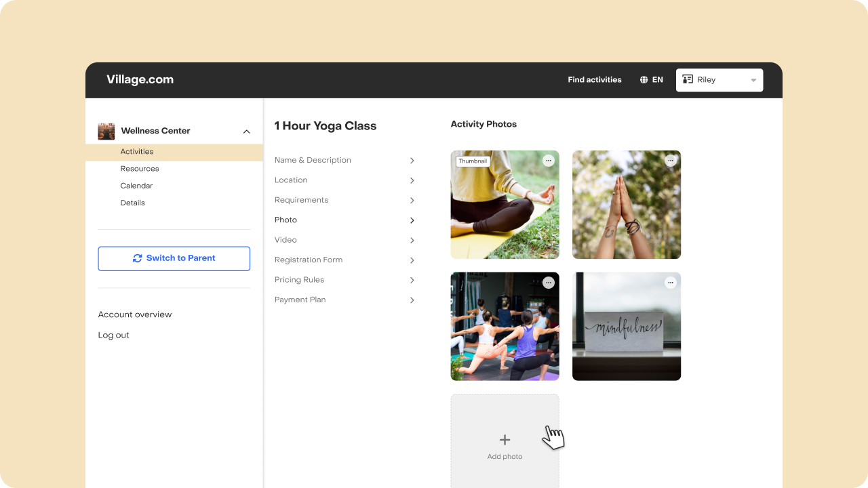Screen dimensions: 868x488
Task: Select the group yoga class photo
Action: (x=505, y=327)
